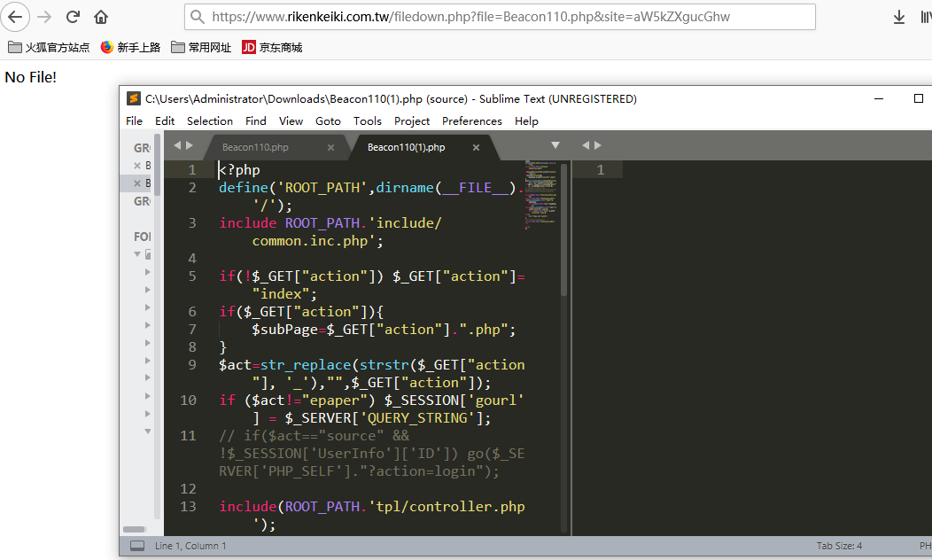932x560 pixels.
Task: Open the Preferences menu
Action: coord(472,121)
